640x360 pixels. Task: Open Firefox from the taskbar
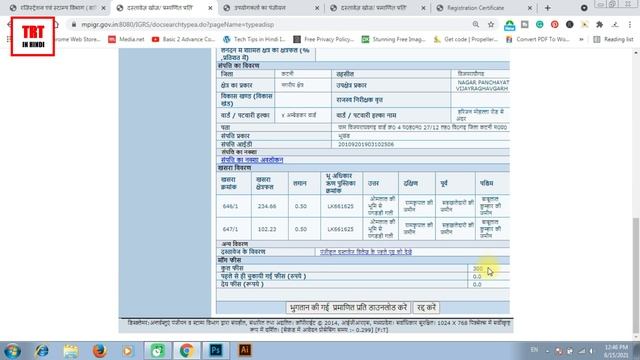(99, 351)
